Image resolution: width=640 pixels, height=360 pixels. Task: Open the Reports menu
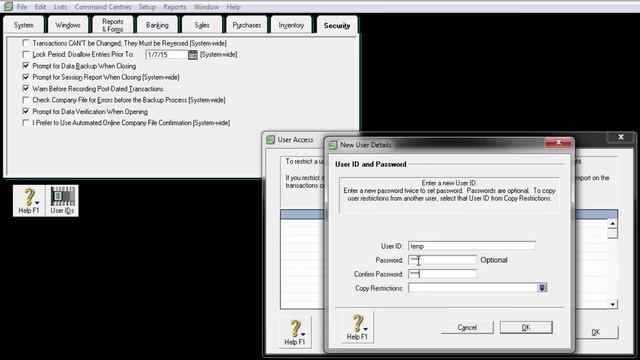tap(175, 7)
